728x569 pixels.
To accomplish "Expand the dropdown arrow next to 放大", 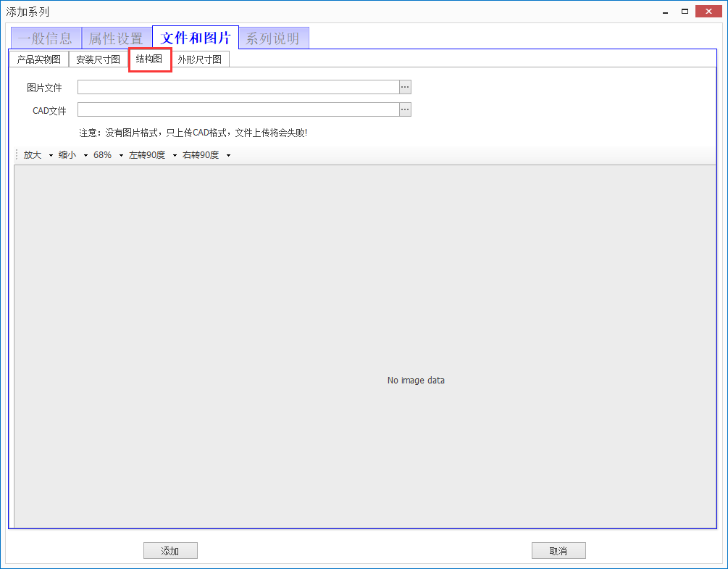I will coord(51,155).
